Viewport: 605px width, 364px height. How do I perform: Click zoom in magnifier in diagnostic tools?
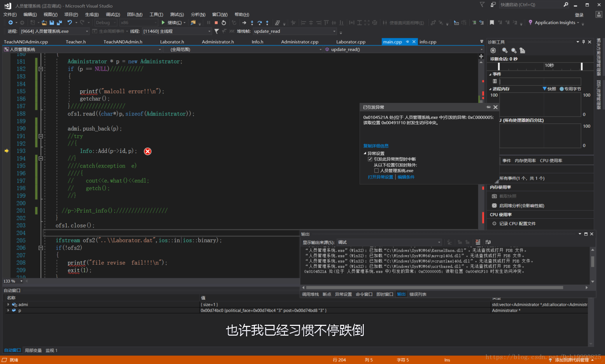pyautogui.click(x=505, y=50)
